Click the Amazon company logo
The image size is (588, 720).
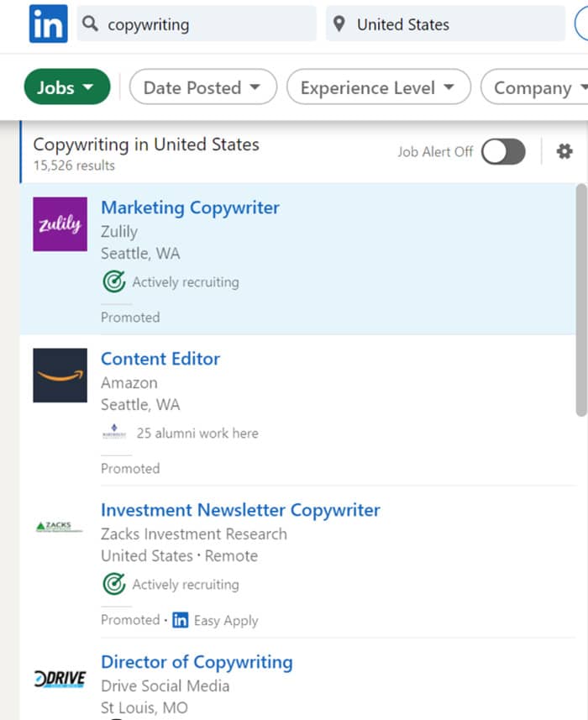tap(60, 376)
